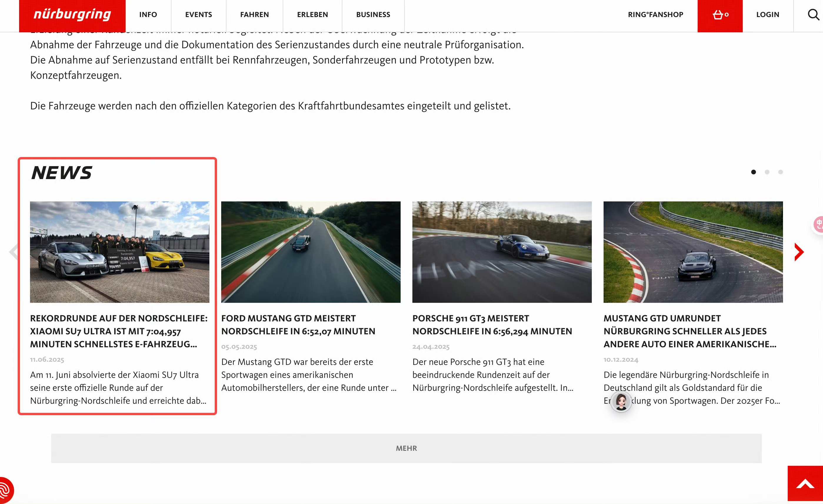This screenshot has height=504, width=823.
Task: Open the blue Porsche 911 GT3 image
Action: [502, 252]
